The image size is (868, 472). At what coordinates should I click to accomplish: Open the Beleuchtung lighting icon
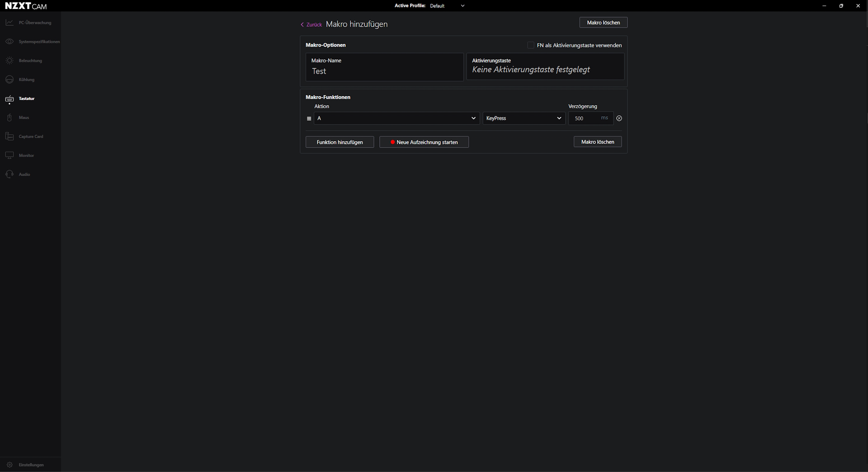(x=9, y=61)
